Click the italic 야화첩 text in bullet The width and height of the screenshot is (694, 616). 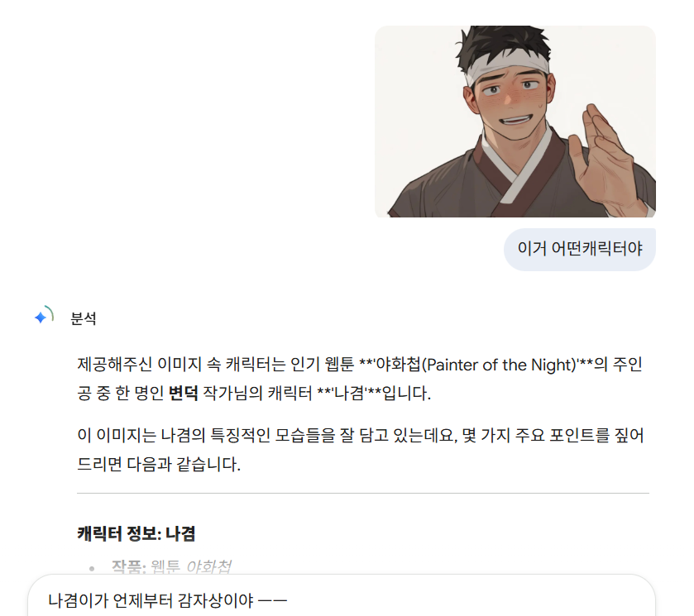(x=208, y=566)
